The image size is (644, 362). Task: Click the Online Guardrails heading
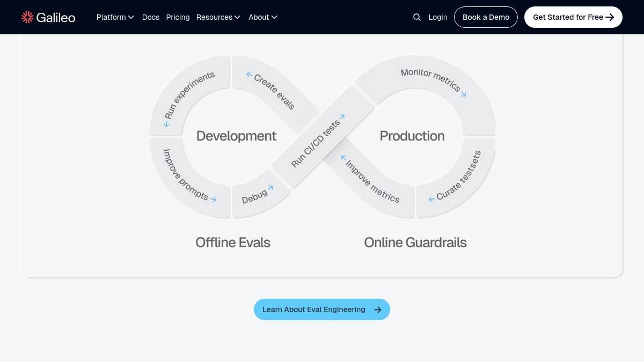[415, 242]
